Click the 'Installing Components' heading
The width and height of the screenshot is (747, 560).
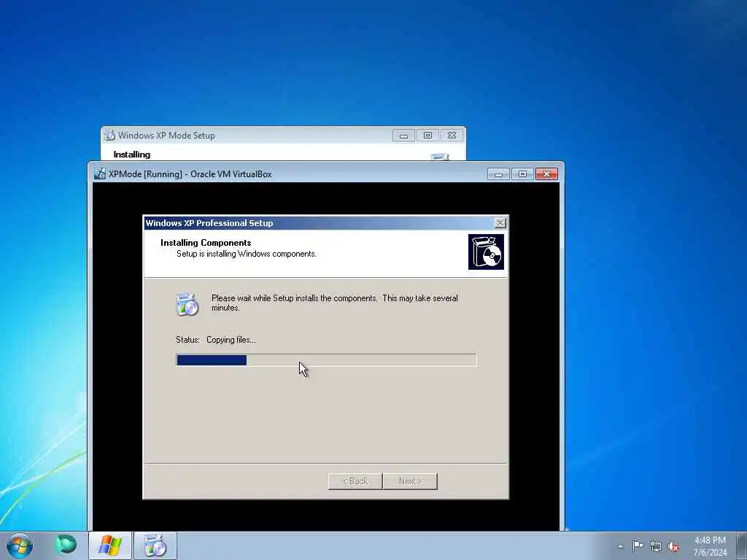point(206,242)
